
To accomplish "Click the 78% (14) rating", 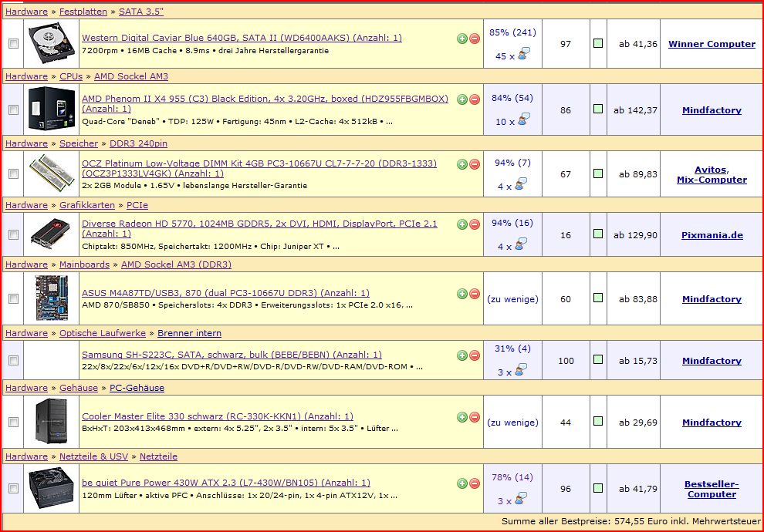I will (x=512, y=477).
